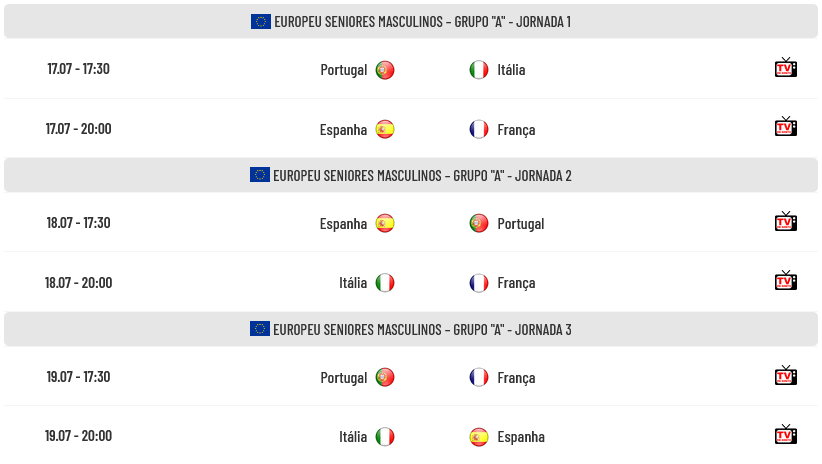
Task: Open TV broadcast icon for Espanha vs França
Action: [785, 127]
